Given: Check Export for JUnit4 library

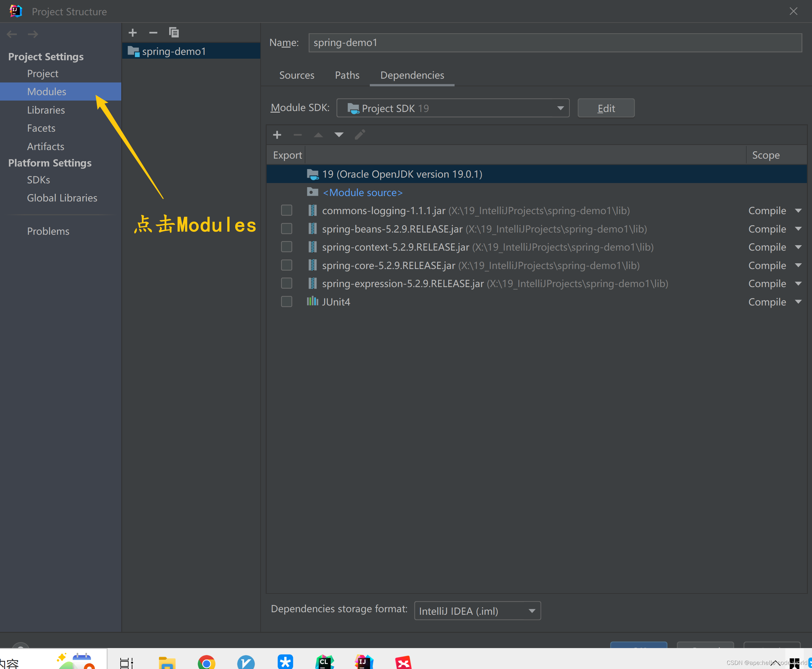Looking at the screenshot, I should tap(286, 301).
